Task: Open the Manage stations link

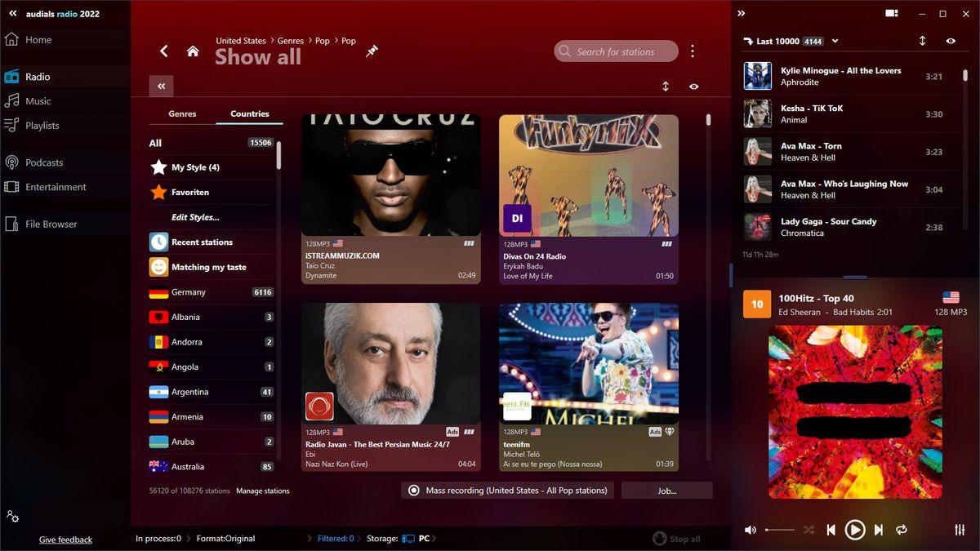Action: (x=263, y=491)
